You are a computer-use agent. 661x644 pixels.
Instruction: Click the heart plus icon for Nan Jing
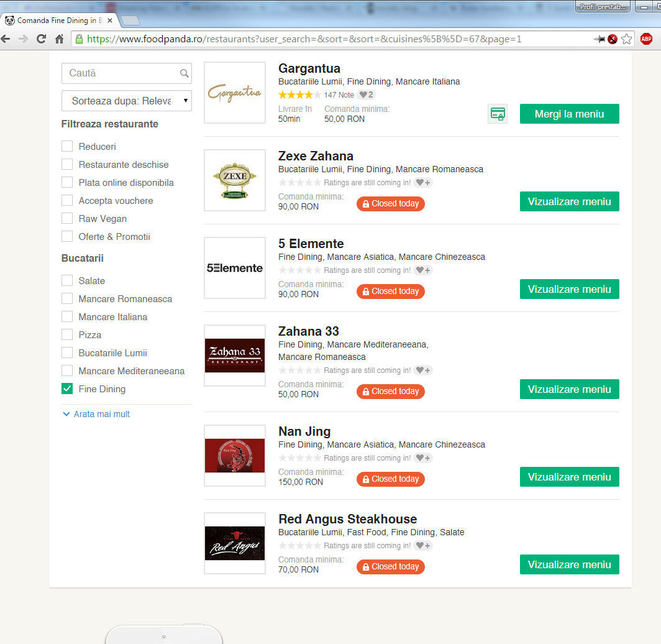point(423,458)
